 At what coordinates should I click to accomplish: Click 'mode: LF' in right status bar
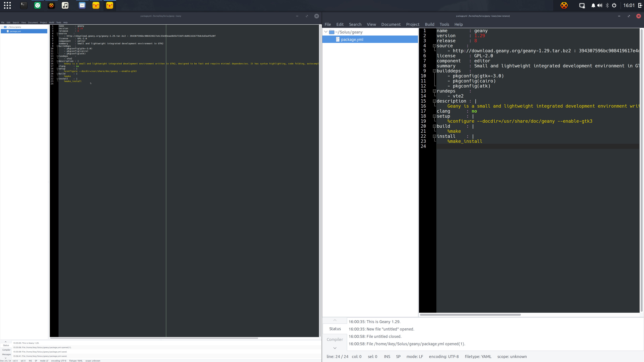415,356
